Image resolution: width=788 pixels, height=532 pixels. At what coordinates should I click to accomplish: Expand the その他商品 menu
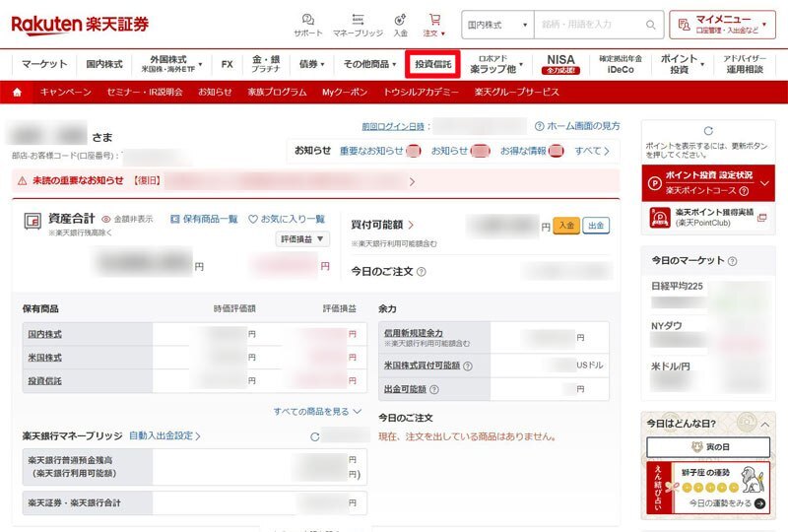[370, 64]
